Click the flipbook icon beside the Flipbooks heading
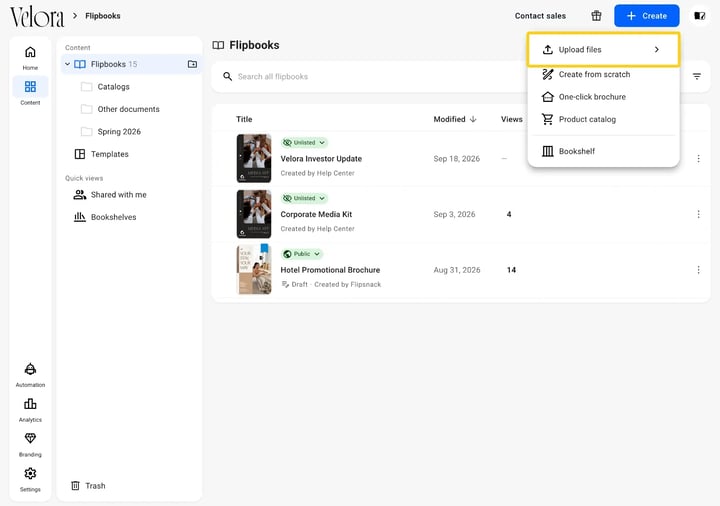Screen dimensions: 720x506 218,45
